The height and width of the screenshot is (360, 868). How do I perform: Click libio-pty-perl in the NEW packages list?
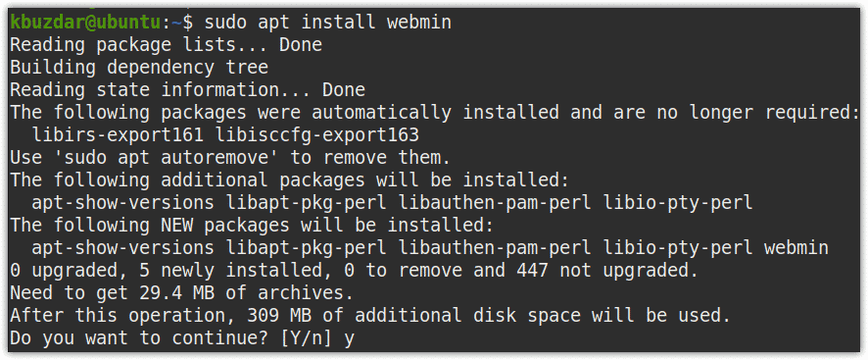click(678, 248)
